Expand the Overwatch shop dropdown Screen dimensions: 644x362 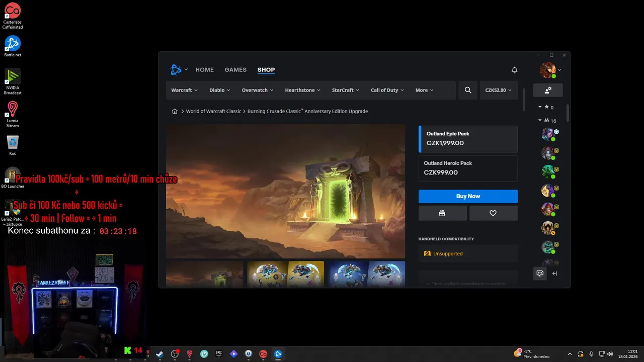pos(257,90)
